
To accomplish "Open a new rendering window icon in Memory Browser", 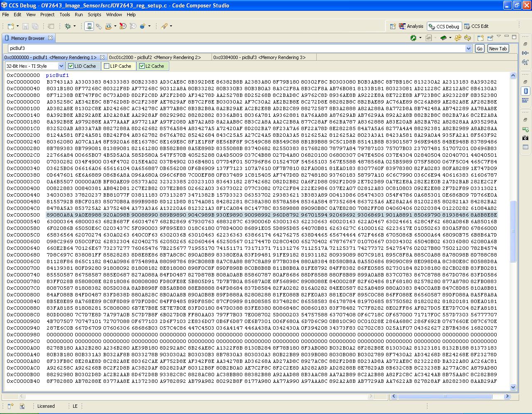I will [481, 38].
